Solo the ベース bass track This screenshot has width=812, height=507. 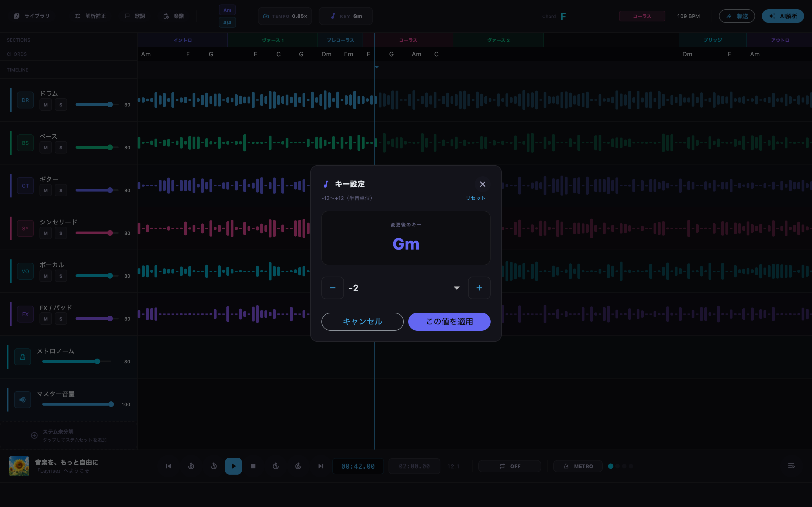(x=61, y=148)
